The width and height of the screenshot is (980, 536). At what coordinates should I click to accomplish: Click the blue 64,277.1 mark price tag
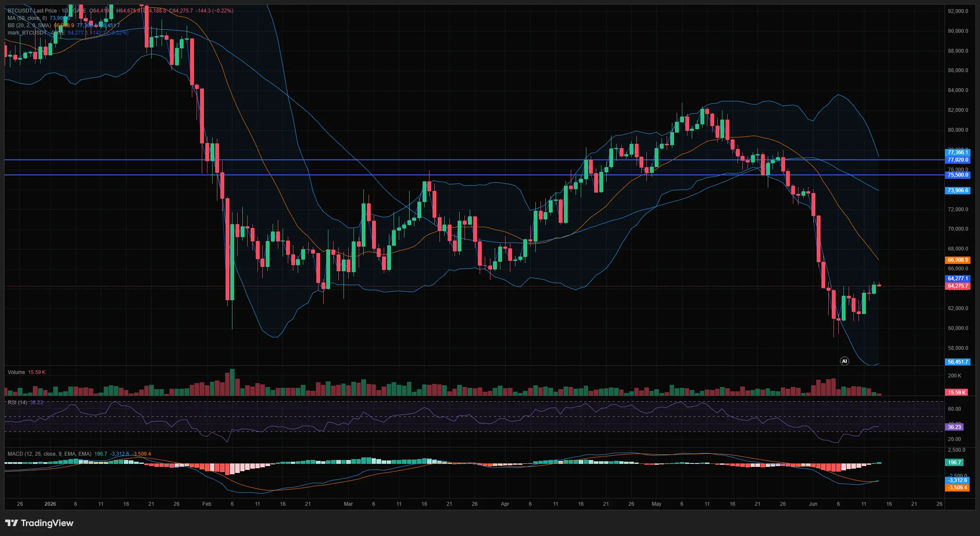(958, 279)
